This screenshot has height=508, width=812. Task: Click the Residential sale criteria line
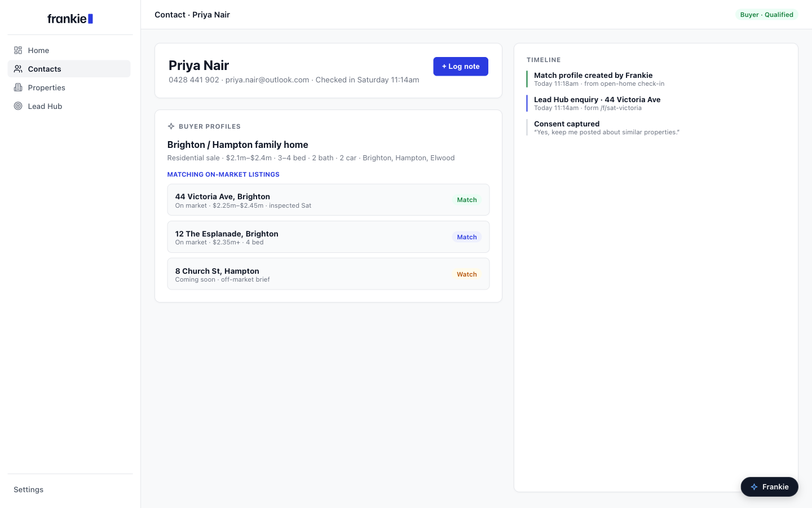[311, 158]
